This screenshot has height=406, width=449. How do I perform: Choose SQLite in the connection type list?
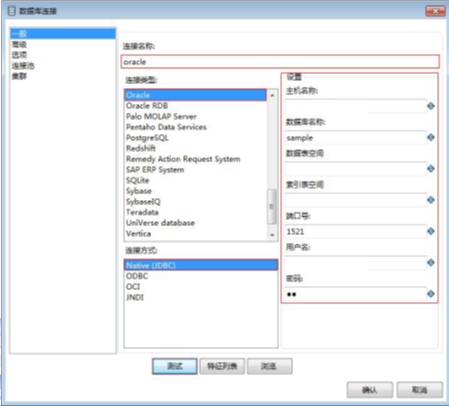tap(195, 180)
